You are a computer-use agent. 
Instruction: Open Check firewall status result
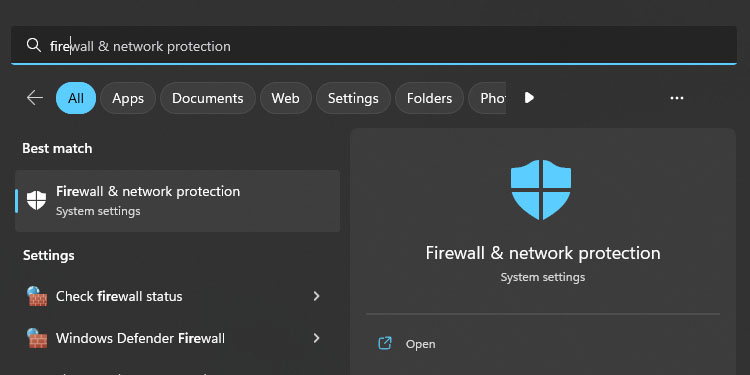tap(177, 296)
